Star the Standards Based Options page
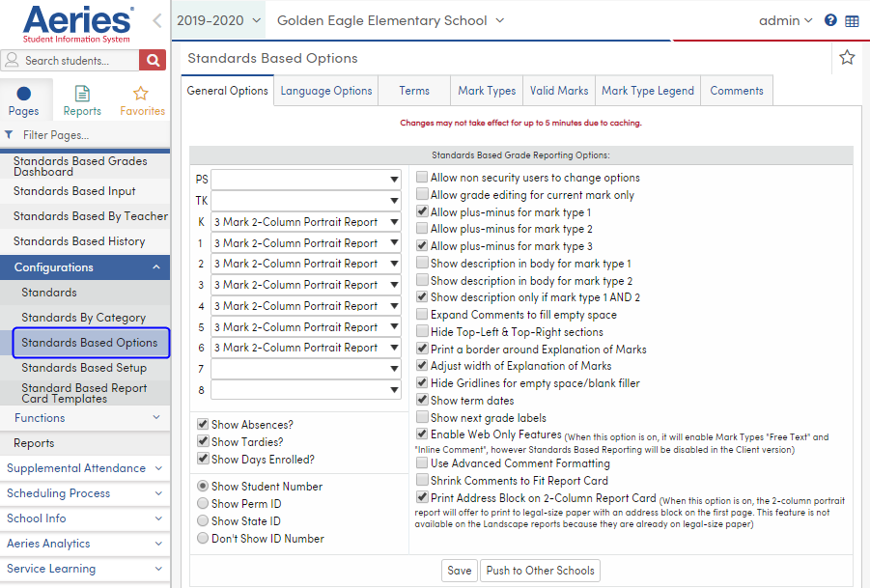Screen dimensions: 870x588 (847, 57)
